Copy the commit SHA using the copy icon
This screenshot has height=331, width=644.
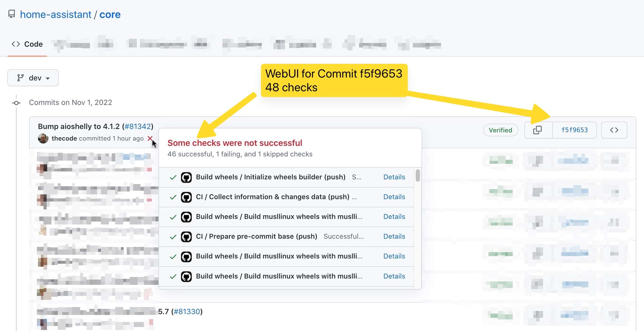click(x=538, y=130)
